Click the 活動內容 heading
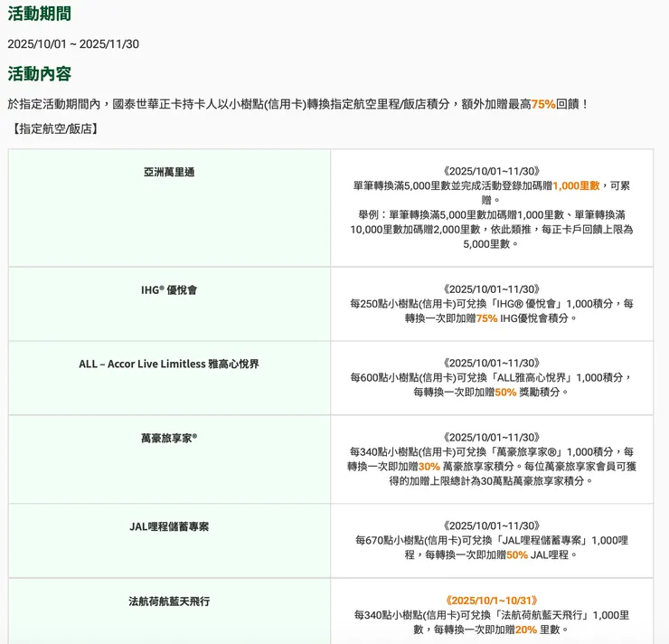This screenshot has height=644, width=669. click(39, 74)
